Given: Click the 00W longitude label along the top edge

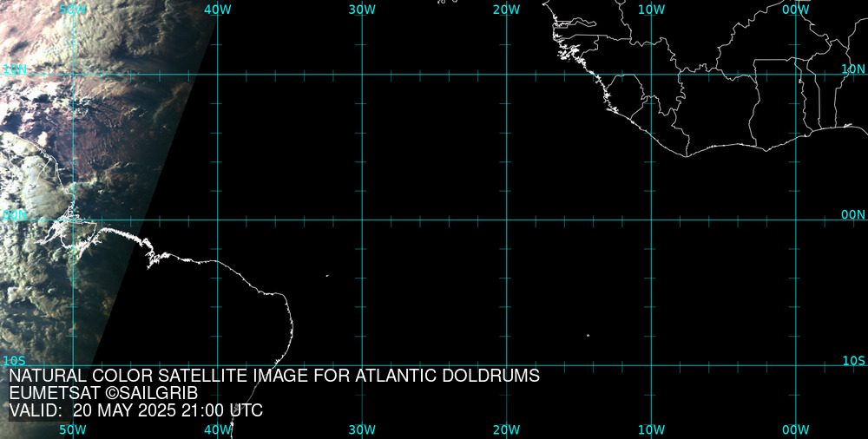Looking at the screenshot, I should tap(796, 10).
